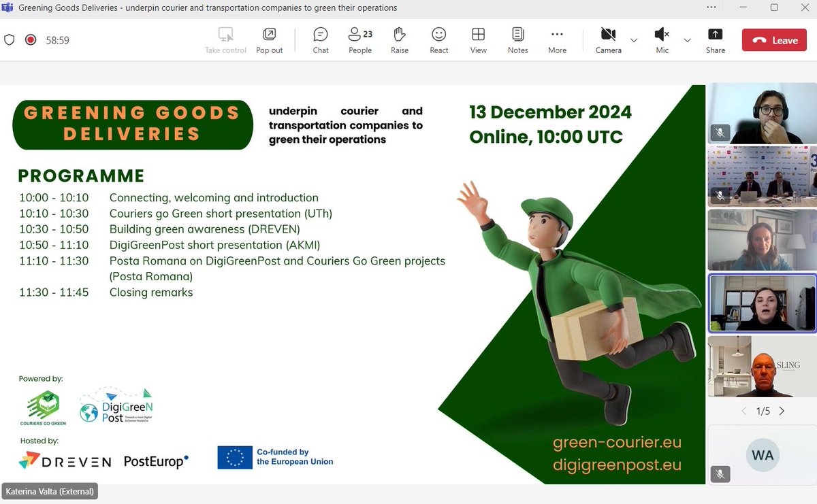Viewport: 817px width, 504px height.
Task: Click the 1/5 page indicator
Action: click(763, 411)
